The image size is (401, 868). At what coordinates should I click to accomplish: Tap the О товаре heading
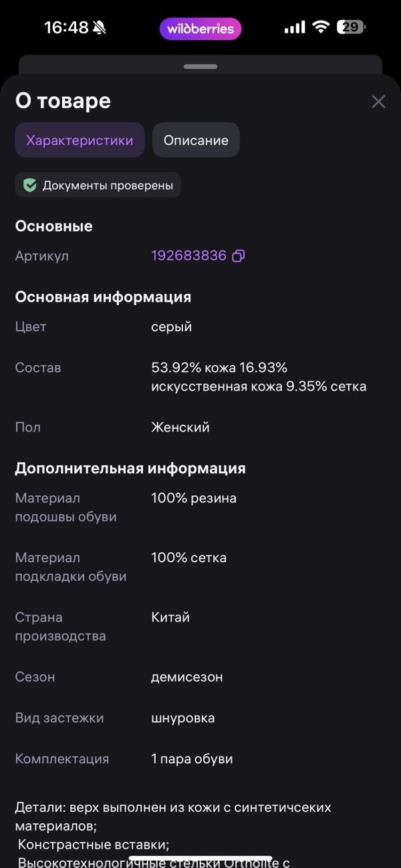pos(63,101)
